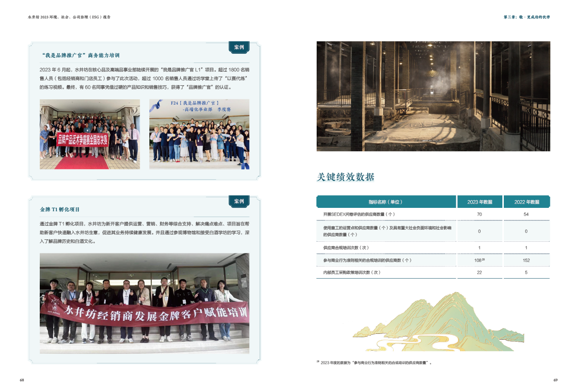Click the 2023 value 22 for internal training
Image resolution: width=578 pixels, height=392 pixels.
pyautogui.click(x=479, y=272)
